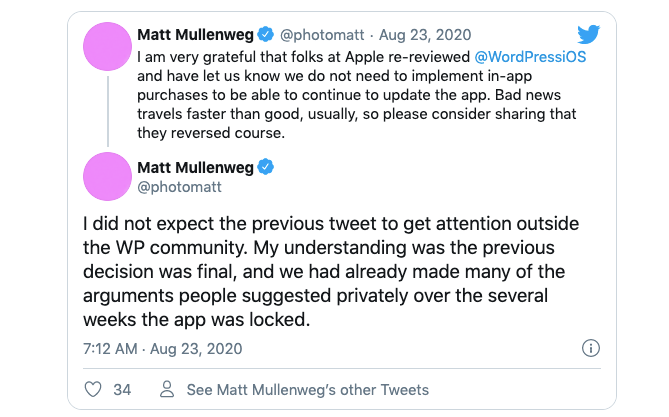This screenshot has height=417, width=669.
Task: Like the tweet with the heart icon
Action: click(x=93, y=389)
